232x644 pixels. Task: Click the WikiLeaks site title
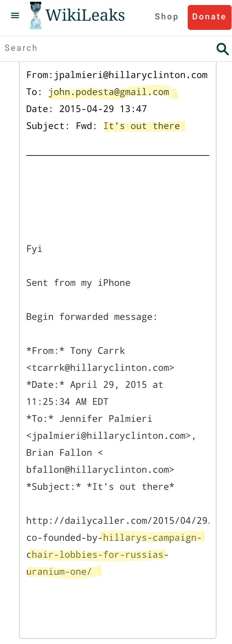(85, 15)
